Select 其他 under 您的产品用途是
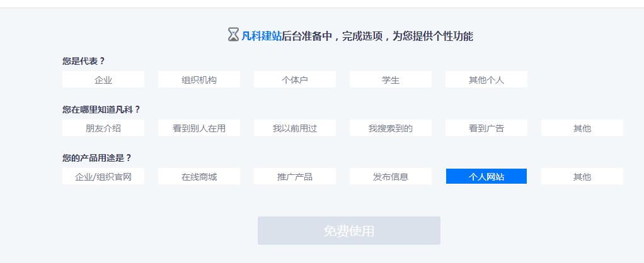 coord(582,176)
